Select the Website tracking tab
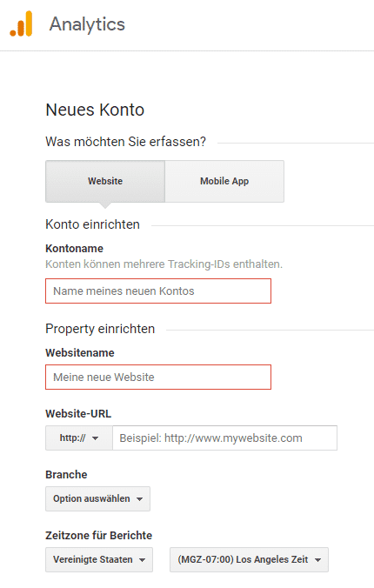 click(x=105, y=181)
